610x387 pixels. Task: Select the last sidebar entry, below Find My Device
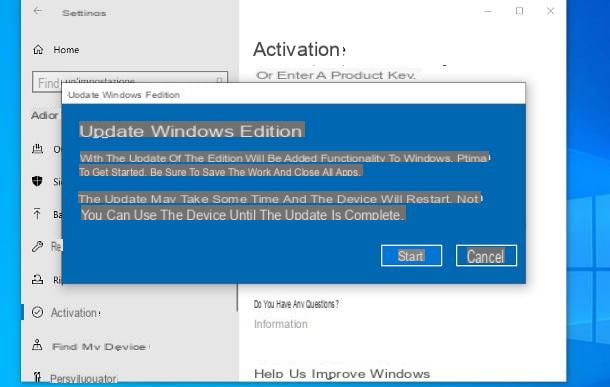[x=75, y=378]
